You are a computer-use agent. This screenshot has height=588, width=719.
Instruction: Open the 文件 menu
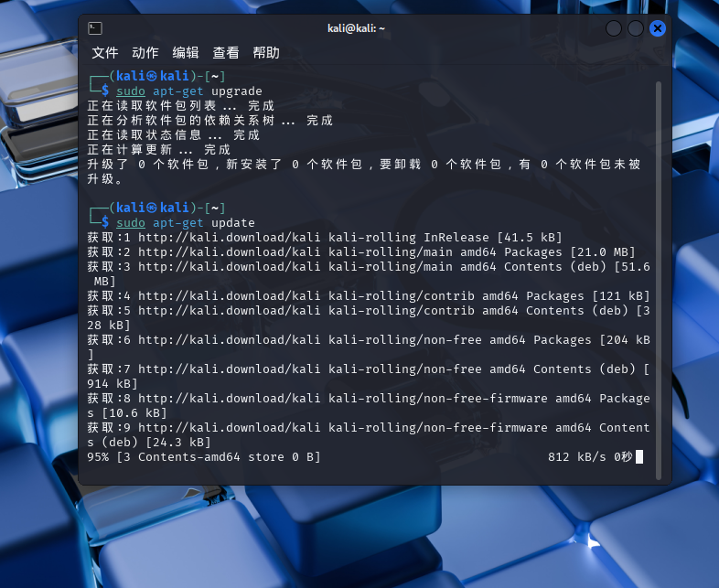point(105,53)
